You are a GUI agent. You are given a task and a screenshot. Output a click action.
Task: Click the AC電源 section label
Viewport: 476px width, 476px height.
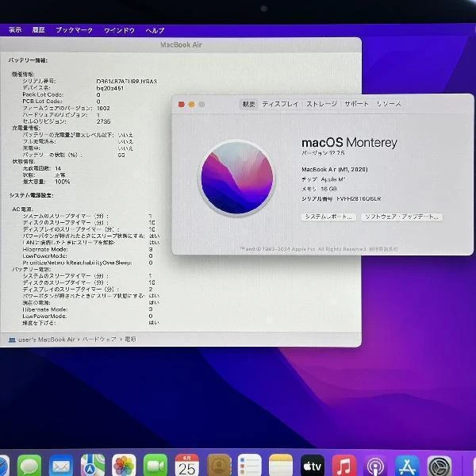(22, 209)
